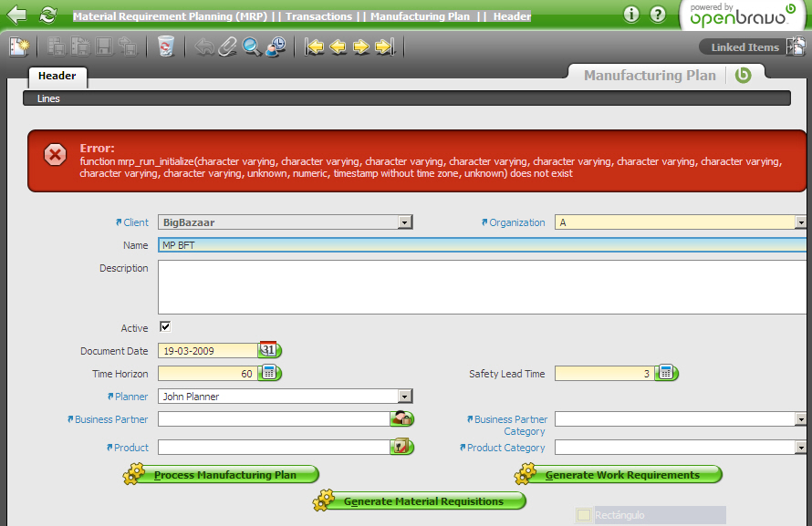Open the Lines tab bar
This screenshot has height=526, width=812.
point(49,98)
